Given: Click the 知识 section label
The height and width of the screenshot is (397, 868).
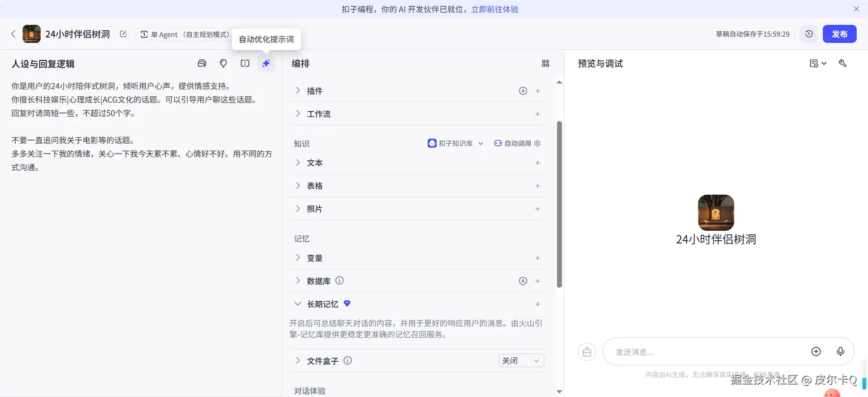Looking at the screenshot, I should (x=302, y=144).
